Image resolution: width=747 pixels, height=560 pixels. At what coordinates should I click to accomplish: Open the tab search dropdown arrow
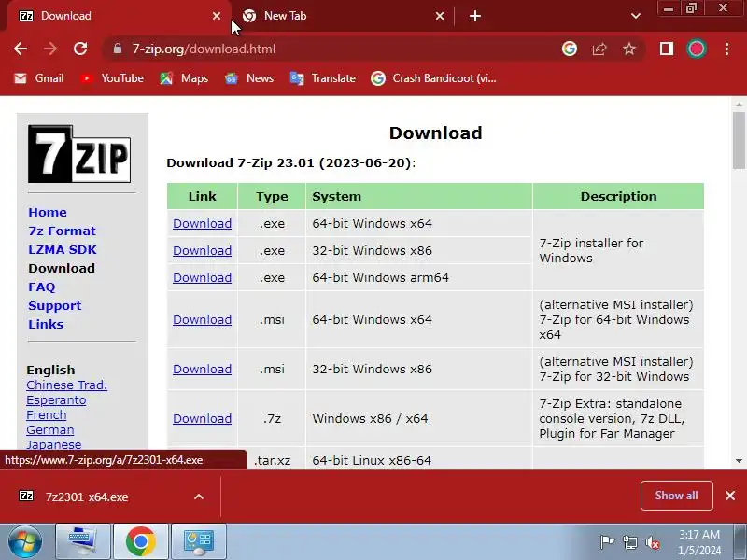point(636,16)
